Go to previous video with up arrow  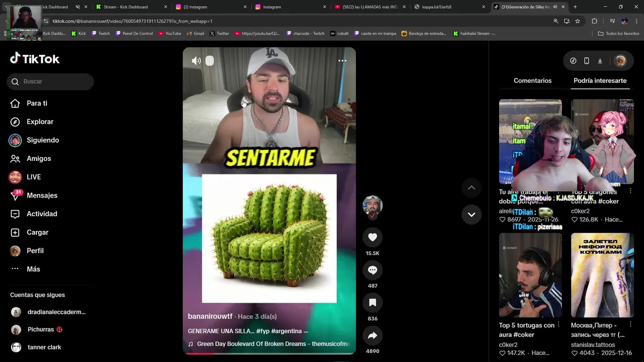(x=471, y=188)
